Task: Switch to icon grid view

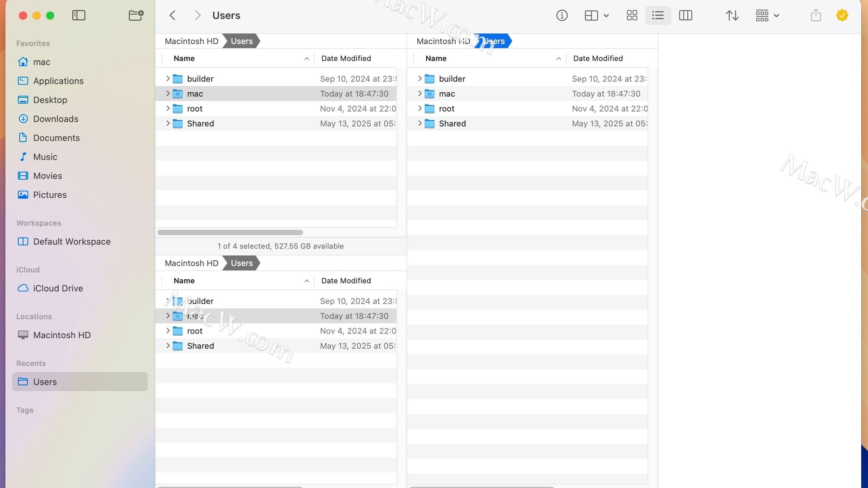Action: 632,15
